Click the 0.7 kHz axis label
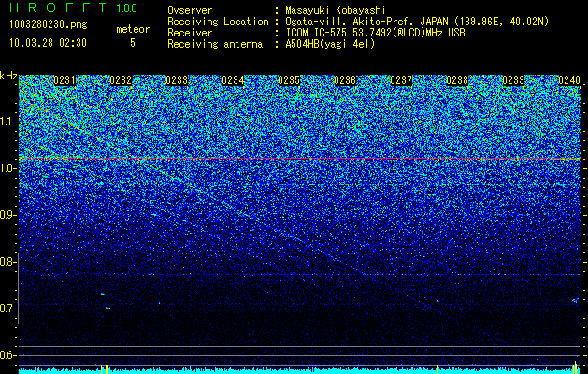This screenshot has height=374, width=588. pyautogui.click(x=8, y=309)
